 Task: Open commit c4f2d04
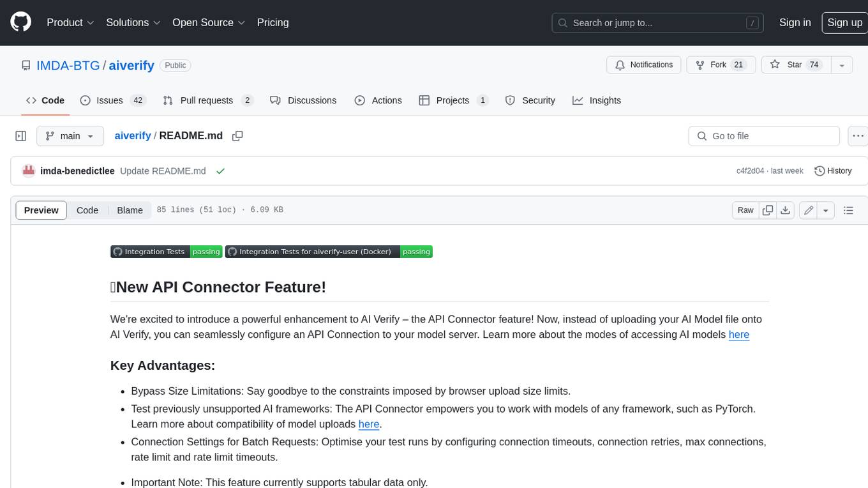[750, 171]
